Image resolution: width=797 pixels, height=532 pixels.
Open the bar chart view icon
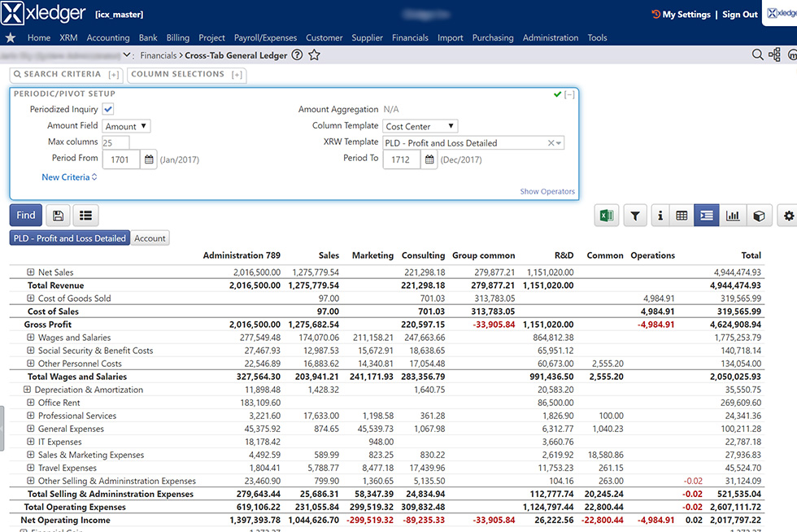click(x=732, y=215)
